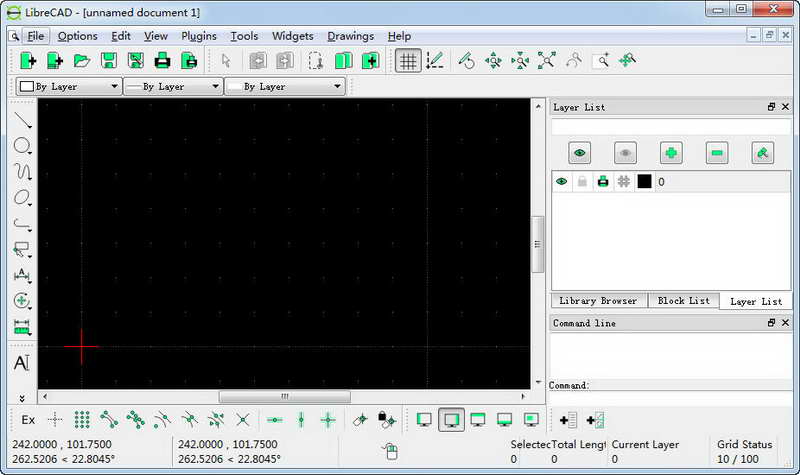The image size is (800, 475).
Task: Save the drawing with the floppy icon
Action: coord(109,61)
